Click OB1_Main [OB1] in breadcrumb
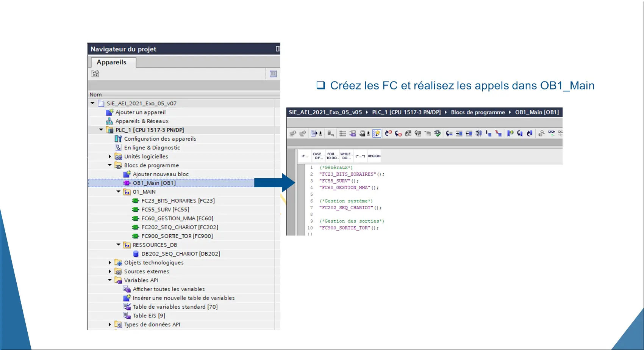Viewport: 644px width, 350px height. tap(537, 112)
